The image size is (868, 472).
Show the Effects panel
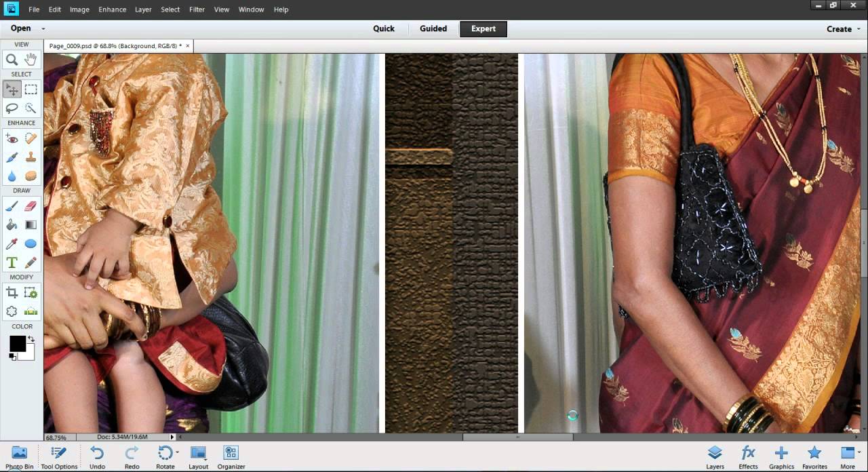(x=748, y=457)
